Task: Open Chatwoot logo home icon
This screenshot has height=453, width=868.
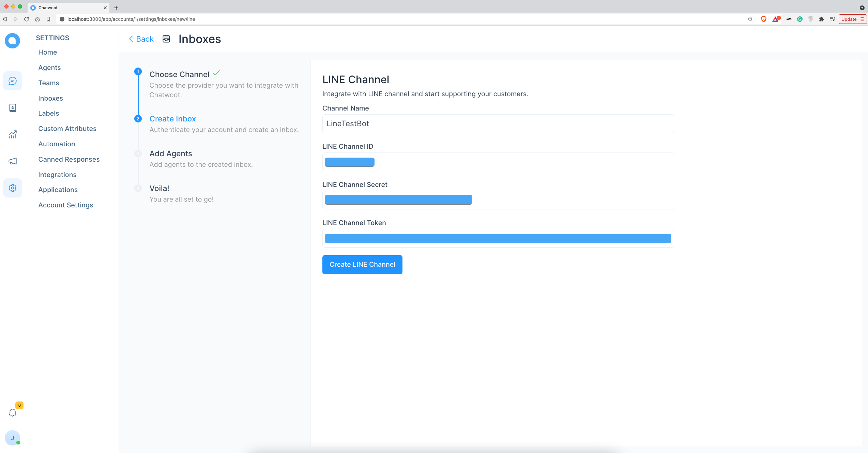Action: [x=13, y=41]
